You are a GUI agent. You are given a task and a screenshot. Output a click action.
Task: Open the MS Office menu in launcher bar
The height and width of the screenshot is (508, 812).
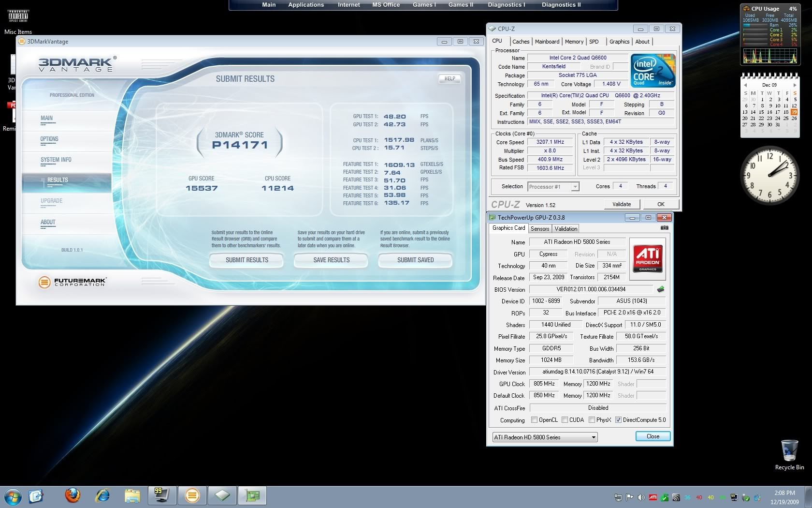click(x=386, y=5)
